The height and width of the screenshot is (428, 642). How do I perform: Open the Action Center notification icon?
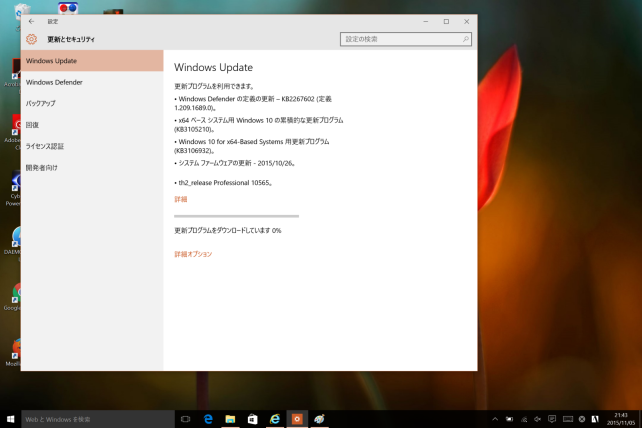pos(552,419)
